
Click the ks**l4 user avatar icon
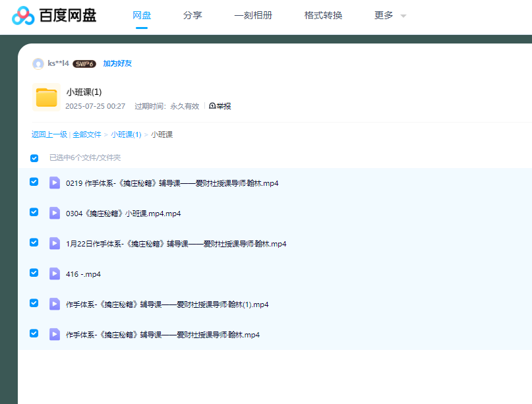pyautogui.click(x=38, y=64)
